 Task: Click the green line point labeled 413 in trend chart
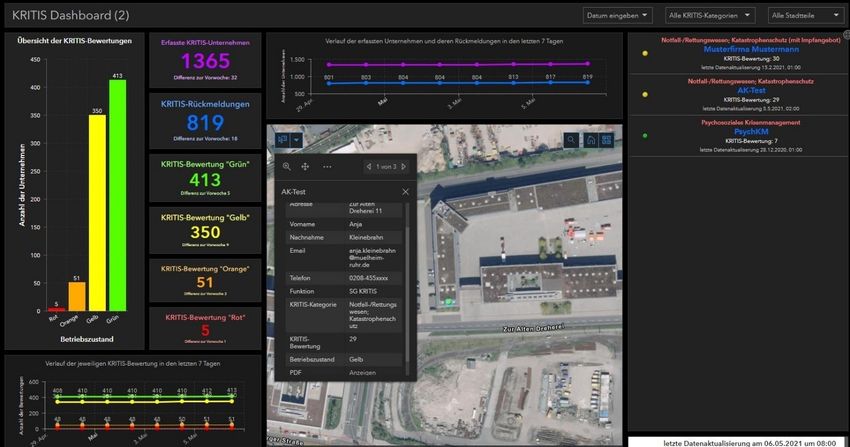pyautogui.click(x=232, y=396)
